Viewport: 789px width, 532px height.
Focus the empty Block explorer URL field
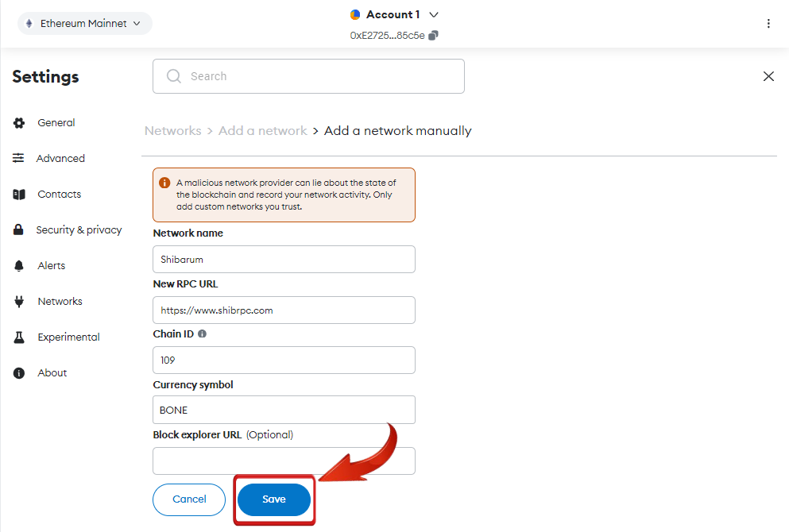click(x=284, y=461)
